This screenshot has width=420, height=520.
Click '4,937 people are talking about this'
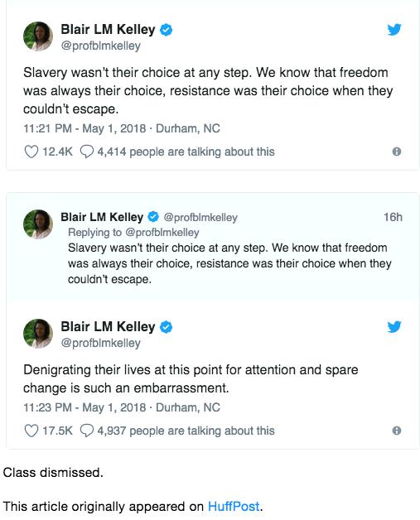186,431
